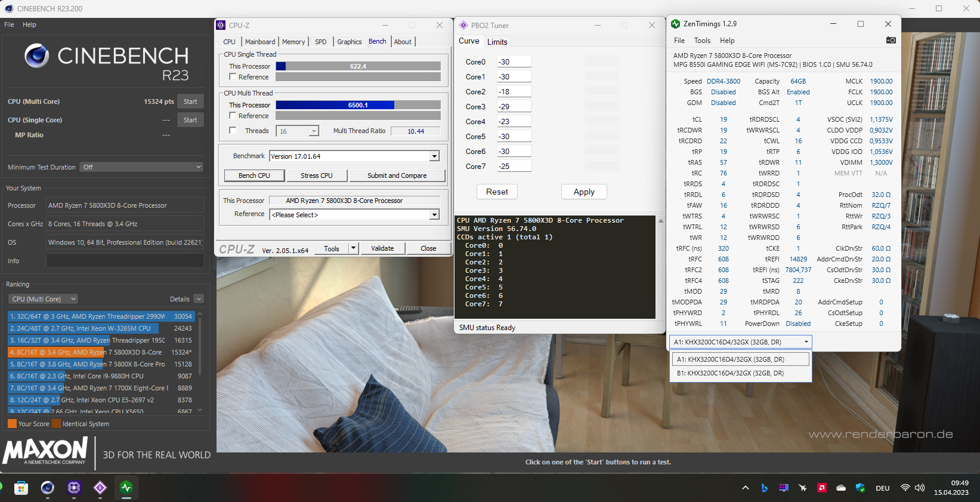Open the Benchmark version dropdown
980x502 pixels.
[x=435, y=156]
